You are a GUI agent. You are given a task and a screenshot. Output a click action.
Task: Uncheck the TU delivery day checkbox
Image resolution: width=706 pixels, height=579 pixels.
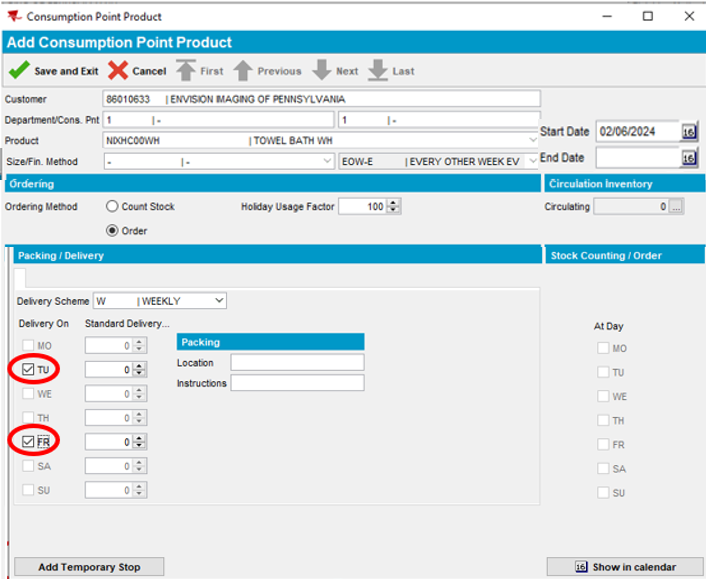click(x=28, y=370)
